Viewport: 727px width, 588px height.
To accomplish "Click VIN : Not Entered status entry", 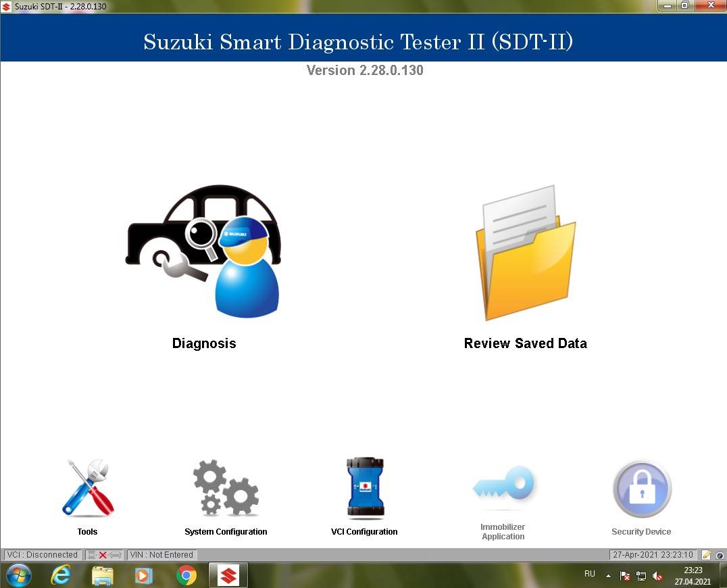I will (x=161, y=555).
